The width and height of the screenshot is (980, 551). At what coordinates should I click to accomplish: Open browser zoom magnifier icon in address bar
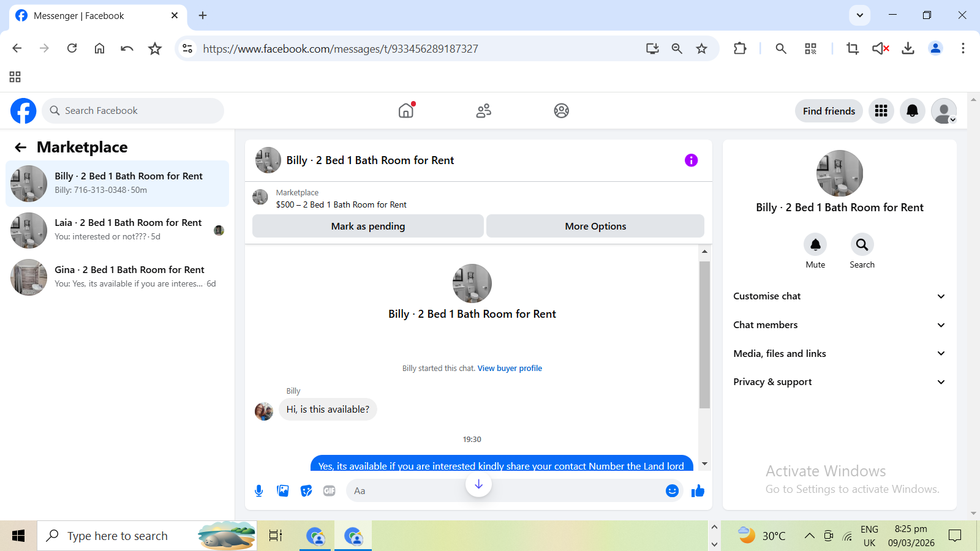click(677, 48)
